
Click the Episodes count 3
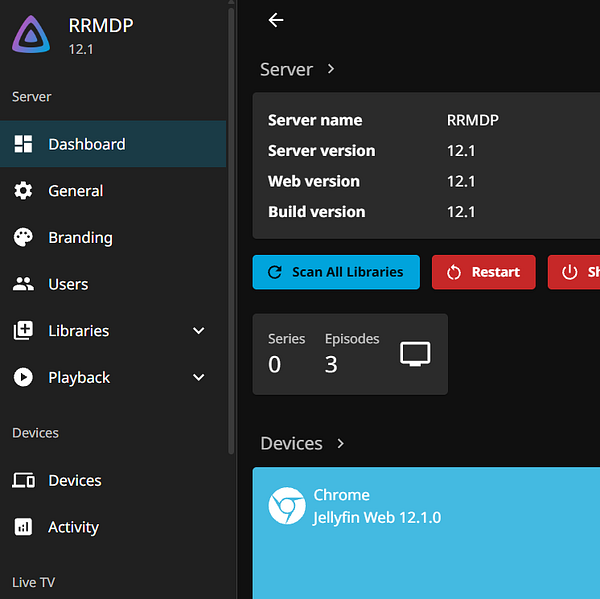click(x=331, y=364)
